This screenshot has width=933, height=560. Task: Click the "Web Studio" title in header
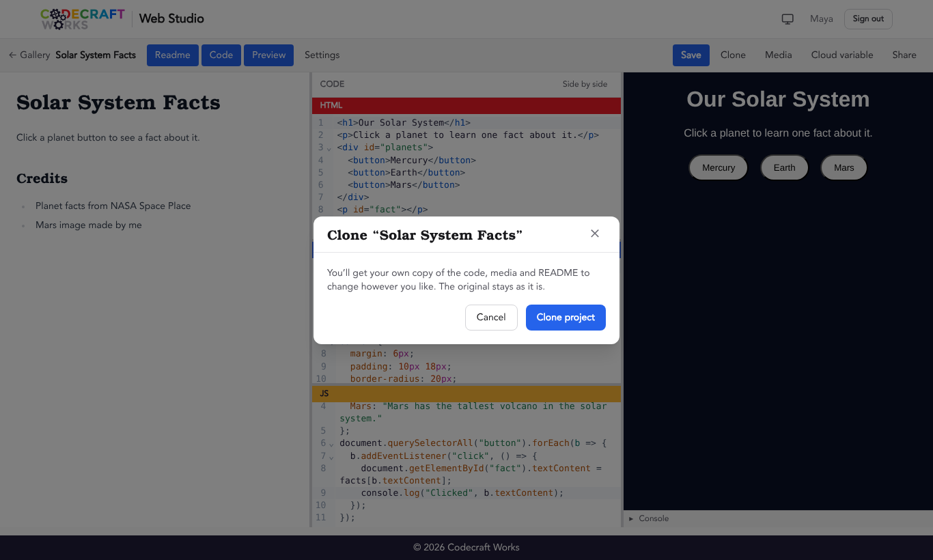(x=171, y=19)
